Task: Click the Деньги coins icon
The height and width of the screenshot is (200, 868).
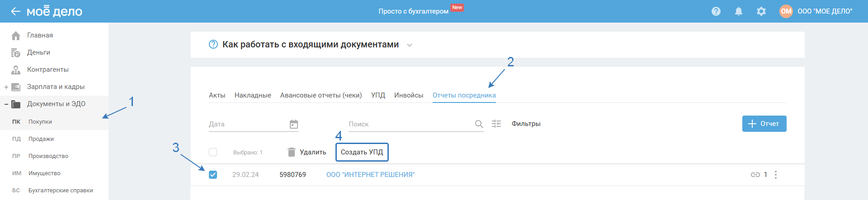Action: (16, 53)
